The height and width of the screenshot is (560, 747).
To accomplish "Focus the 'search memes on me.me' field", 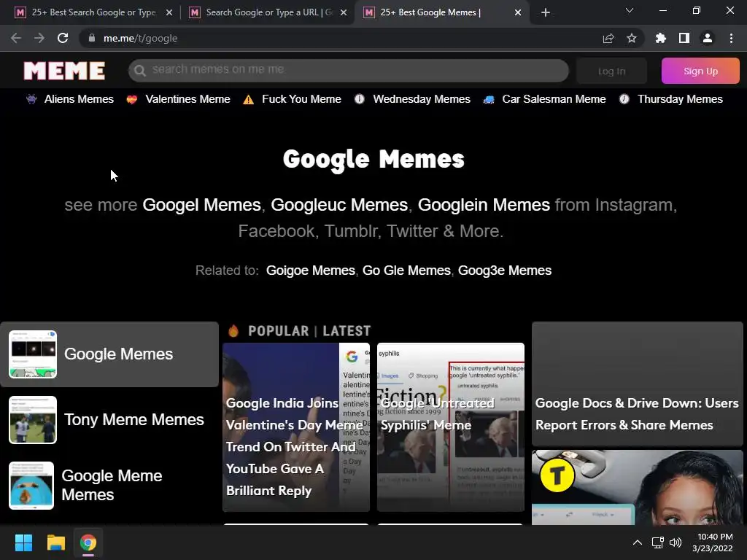I will (348, 71).
